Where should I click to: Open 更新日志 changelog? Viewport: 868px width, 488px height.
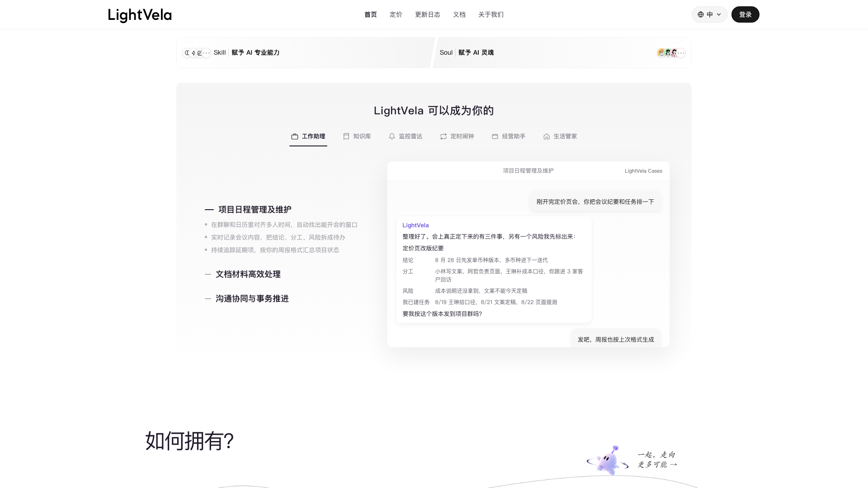[428, 14]
